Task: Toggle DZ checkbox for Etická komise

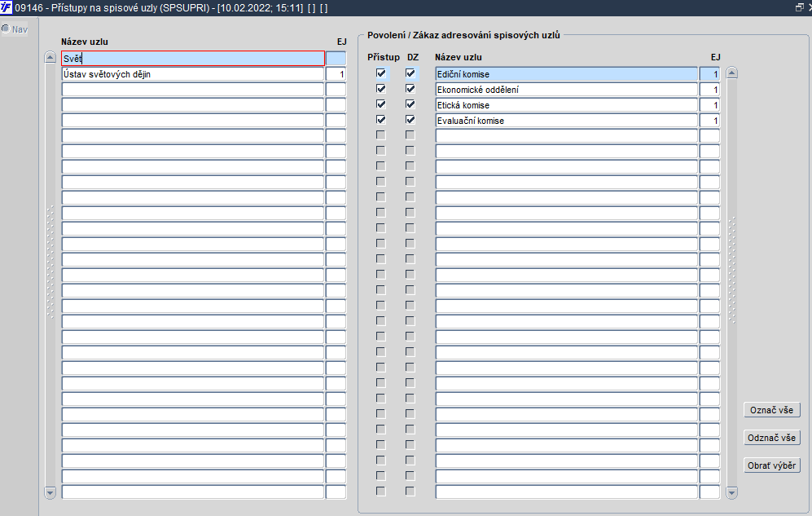Action: (x=410, y=104)
